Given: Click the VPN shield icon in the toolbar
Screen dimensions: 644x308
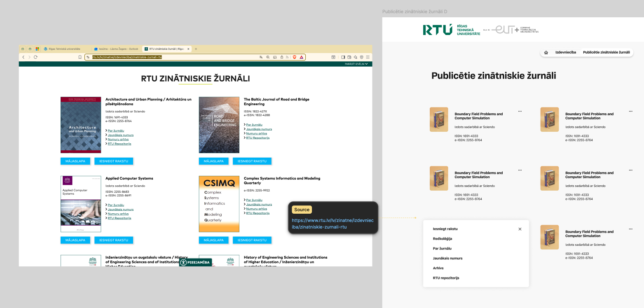Looking at the screenshot, I should [x=361, y=57].
